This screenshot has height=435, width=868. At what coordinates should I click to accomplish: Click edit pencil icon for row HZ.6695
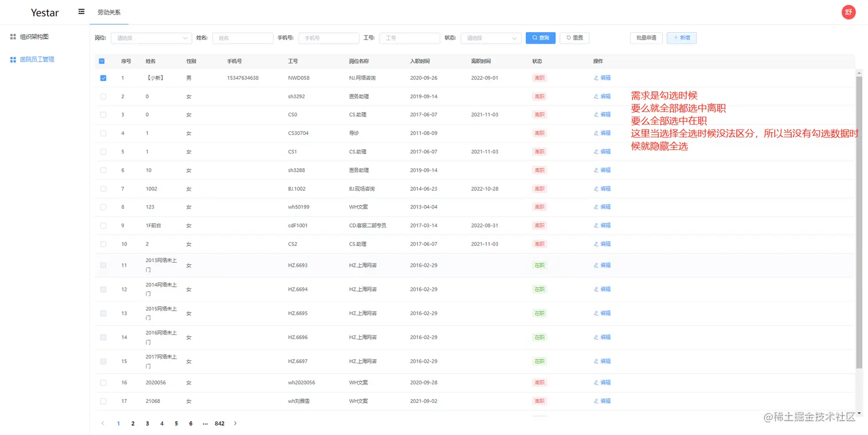coord(596,314)
